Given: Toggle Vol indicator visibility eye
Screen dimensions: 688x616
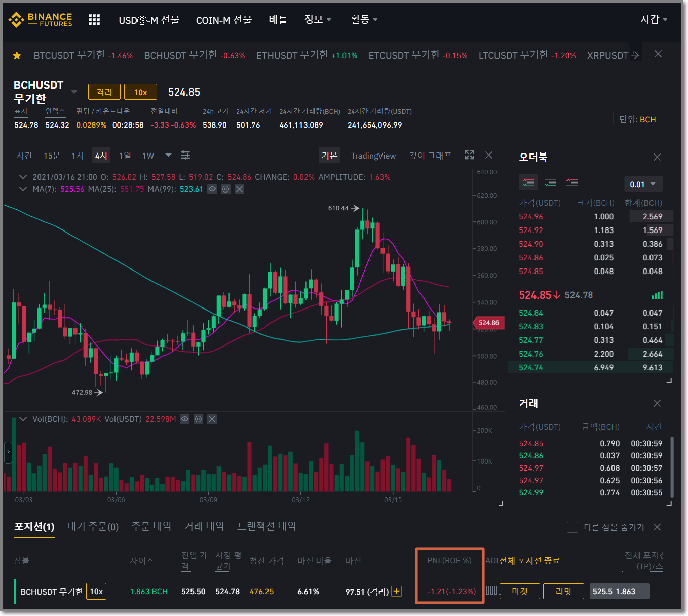Looking at the screenshot, I should click(185, 419).
